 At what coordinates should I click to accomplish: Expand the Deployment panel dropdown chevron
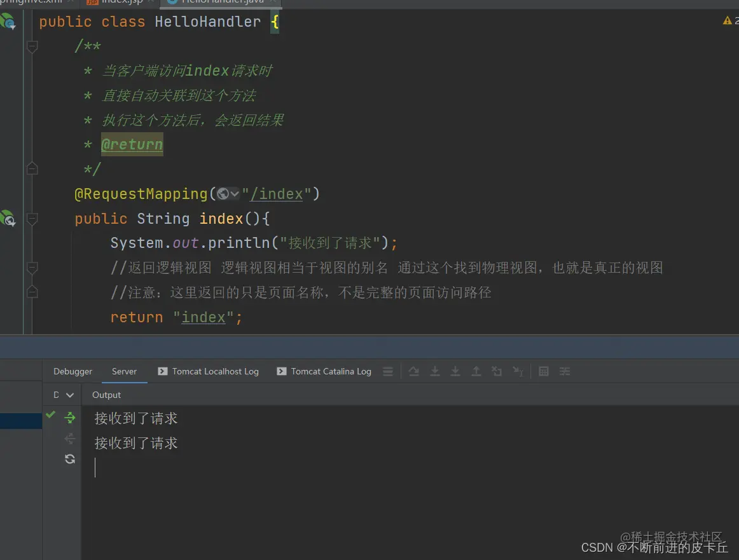click(70, 395)
